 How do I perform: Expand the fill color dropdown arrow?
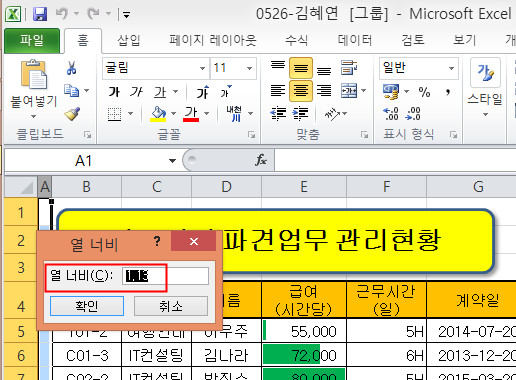click(173, 114)
